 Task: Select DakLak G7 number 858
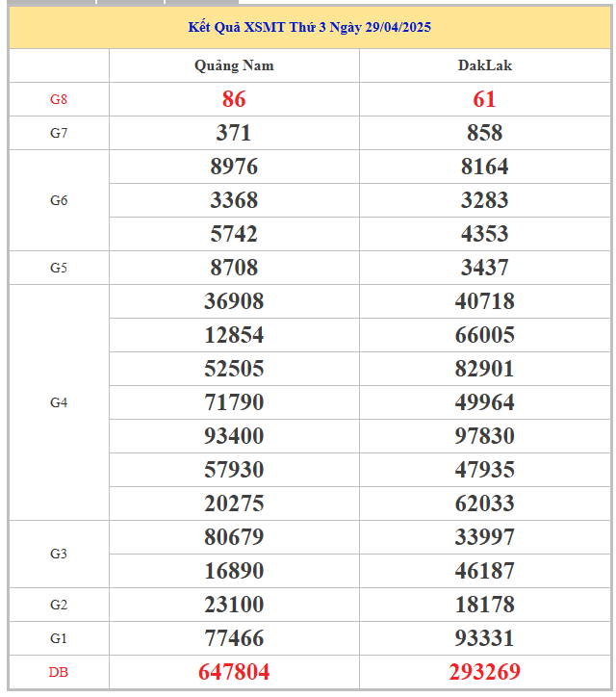(x=484, y=133)
